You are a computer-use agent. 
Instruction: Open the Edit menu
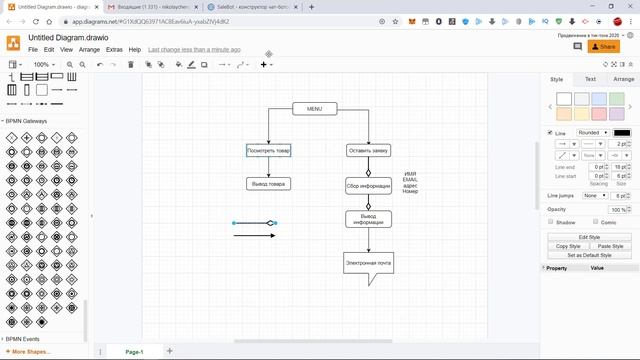coord(49,49)
